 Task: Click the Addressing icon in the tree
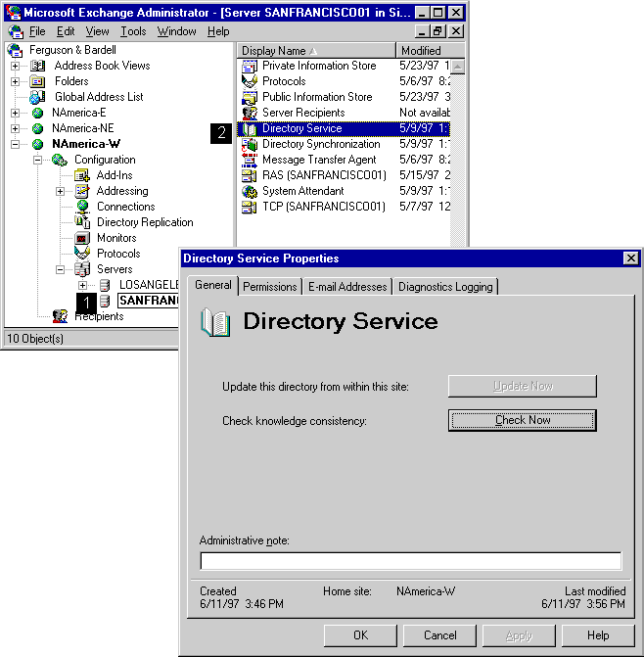82,191
